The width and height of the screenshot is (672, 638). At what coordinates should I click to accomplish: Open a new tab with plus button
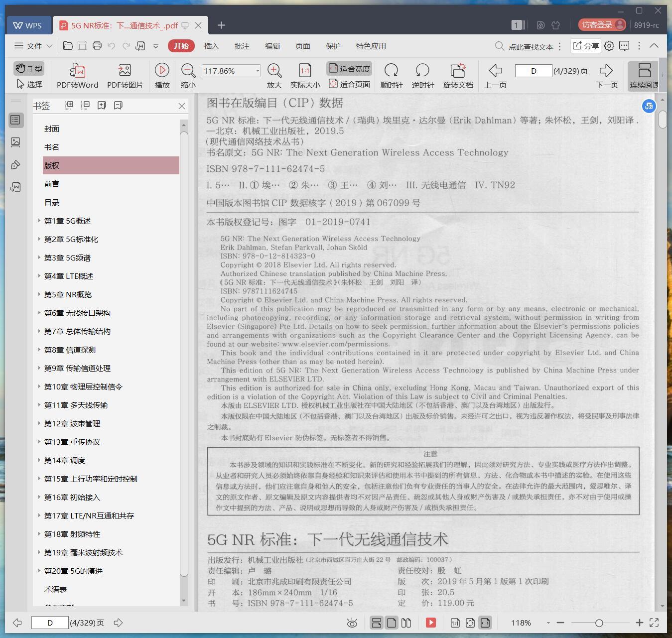(221, 25)
